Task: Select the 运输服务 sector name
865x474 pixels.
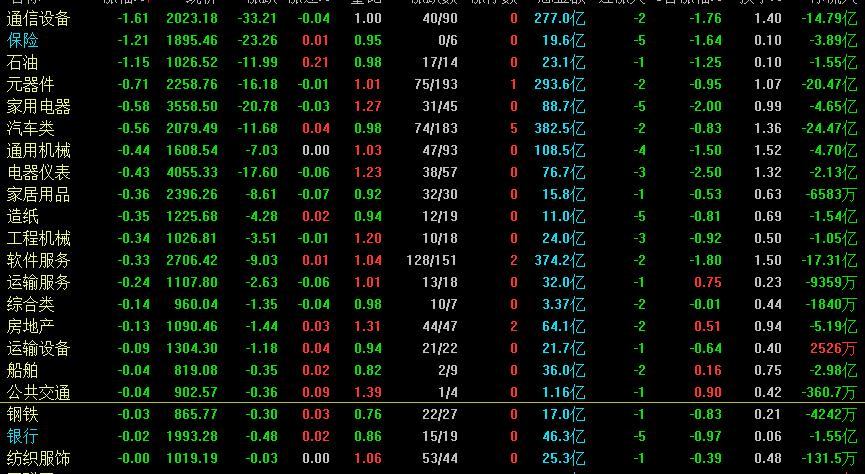Action: tap(39, 282)
